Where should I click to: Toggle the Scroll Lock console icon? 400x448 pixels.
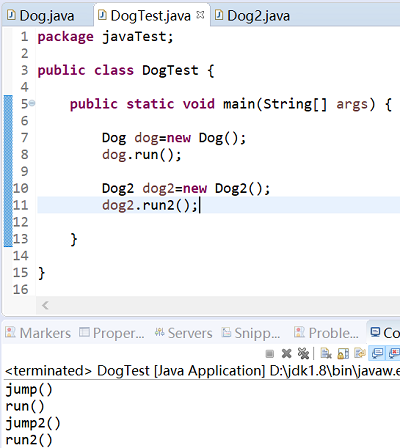[x=343, y=353]
